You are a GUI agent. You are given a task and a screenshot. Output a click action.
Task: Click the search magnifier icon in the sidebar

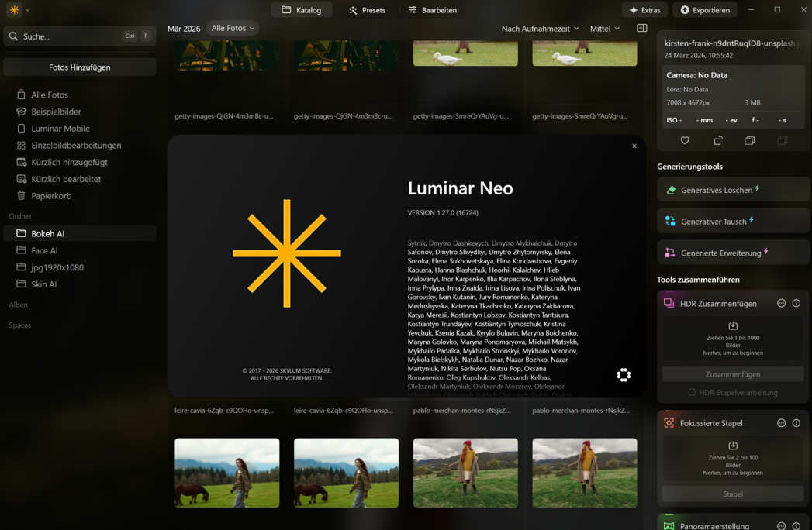pos(12,36)
